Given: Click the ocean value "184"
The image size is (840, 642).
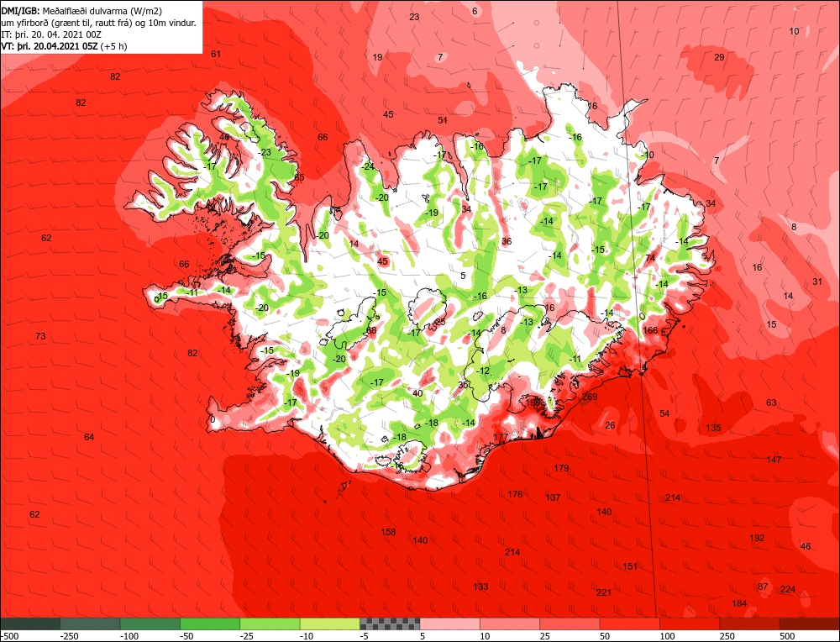Looking at the screenshot, I should 739,604.
